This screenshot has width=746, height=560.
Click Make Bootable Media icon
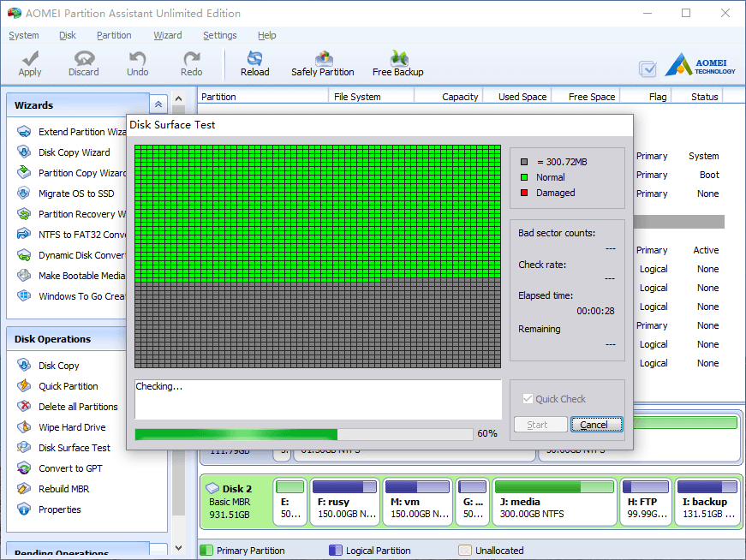point(24,276)
